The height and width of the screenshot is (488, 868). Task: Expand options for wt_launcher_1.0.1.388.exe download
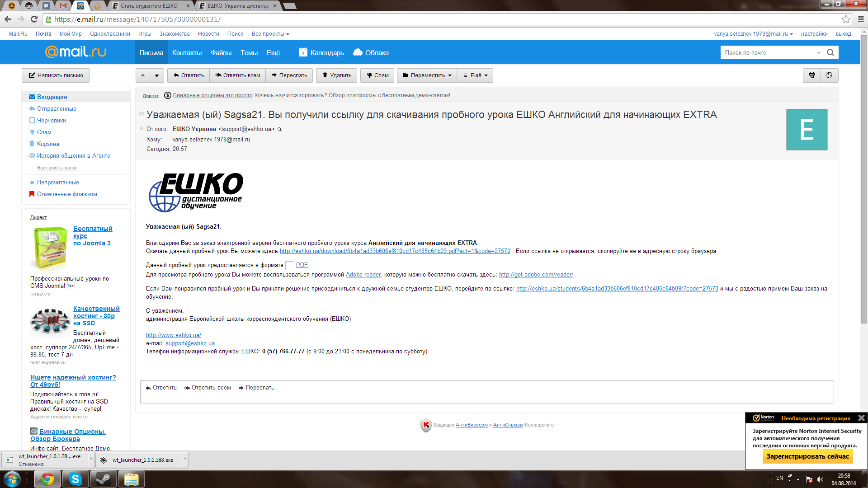click(x=185, y=459)
